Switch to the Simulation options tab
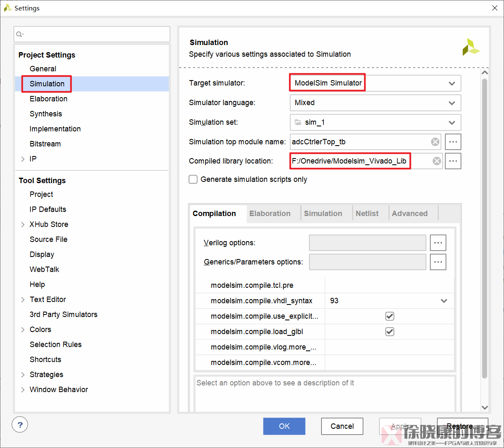Viewport: 504px width, 448px height. point(323,214)
